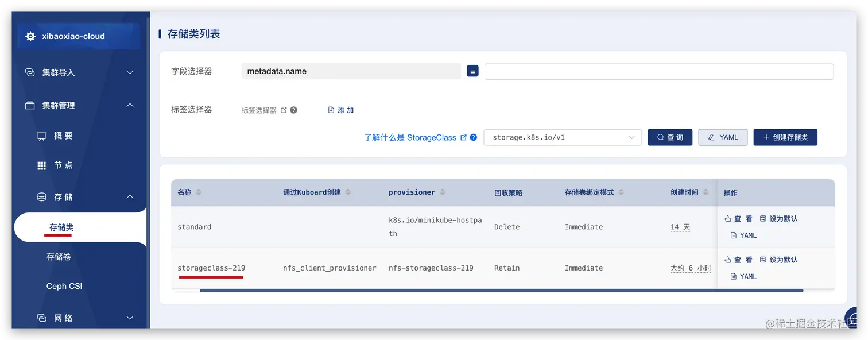Open the 标签选择器 documentation link
This screenshot has width=868, height=340.
click(259, 110)
